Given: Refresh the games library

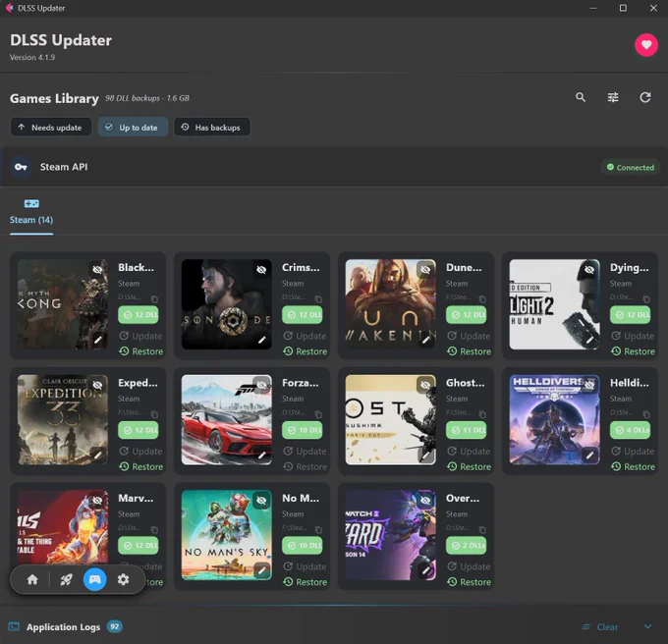Looking at the screenshot, I should coord(645,97).
